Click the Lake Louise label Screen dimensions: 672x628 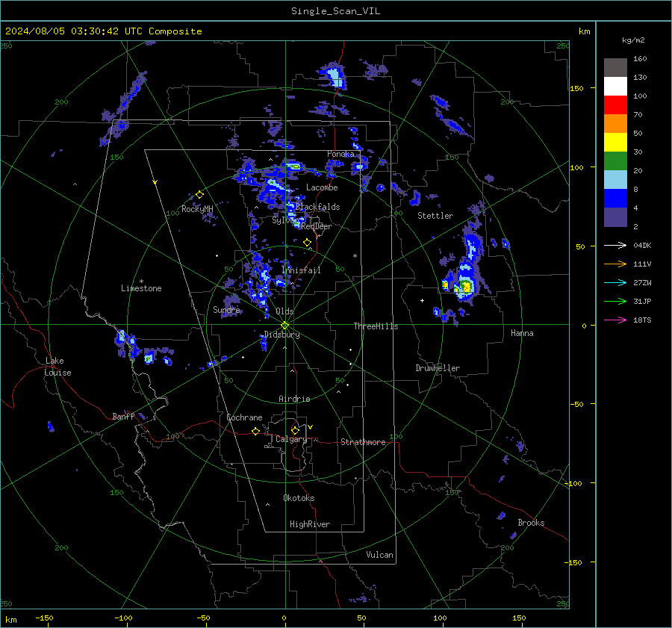[x=57, y=367]
